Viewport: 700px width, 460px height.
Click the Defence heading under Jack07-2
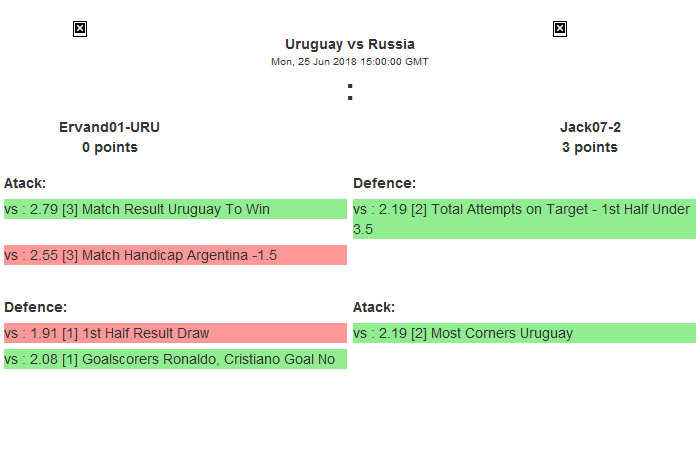coord(384,183)
